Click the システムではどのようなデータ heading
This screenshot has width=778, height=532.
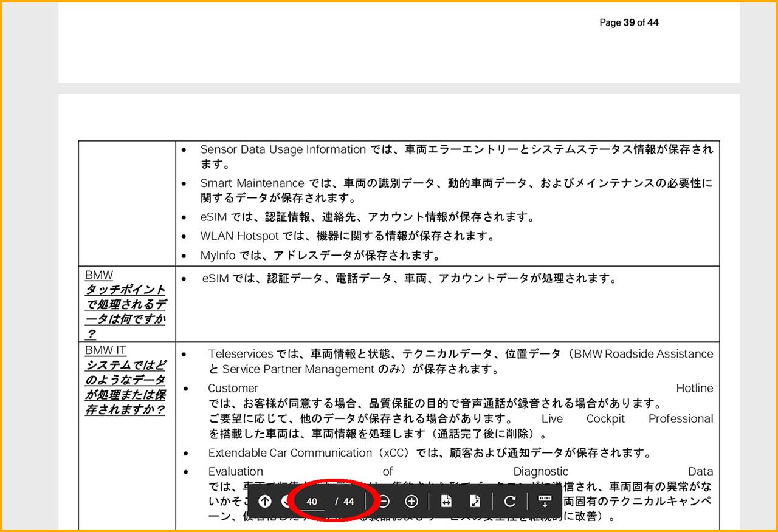click(x=125, y=387)
